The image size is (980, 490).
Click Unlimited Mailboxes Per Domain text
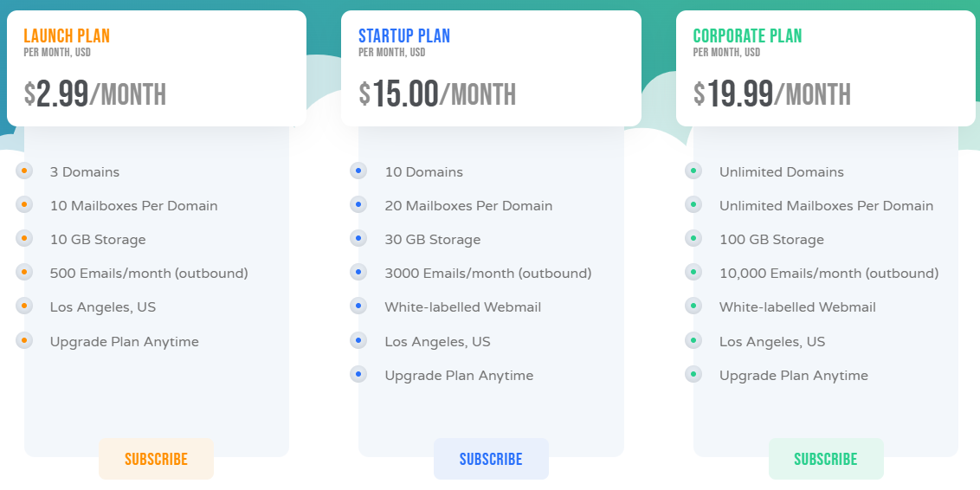826,206
